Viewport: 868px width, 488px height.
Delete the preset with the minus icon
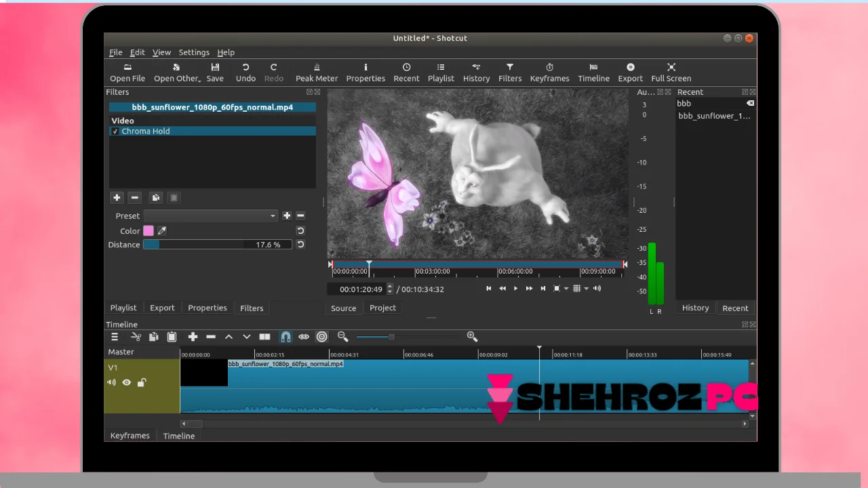[x=300, y=216]
